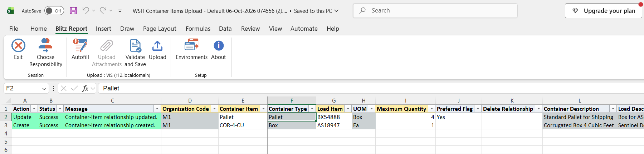Viewport: 644px width, 154px height.
Task: Click the Undo arrow icon
Action: point(86,11)
